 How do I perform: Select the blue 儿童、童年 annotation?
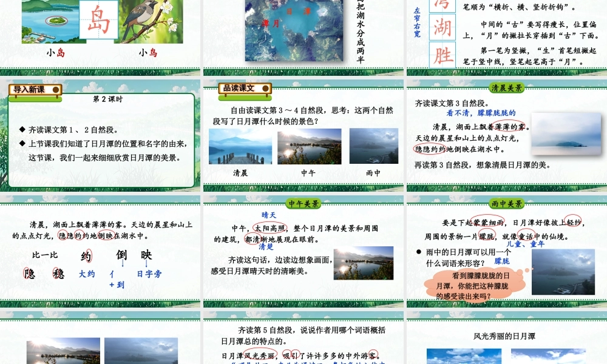(526, 244)
